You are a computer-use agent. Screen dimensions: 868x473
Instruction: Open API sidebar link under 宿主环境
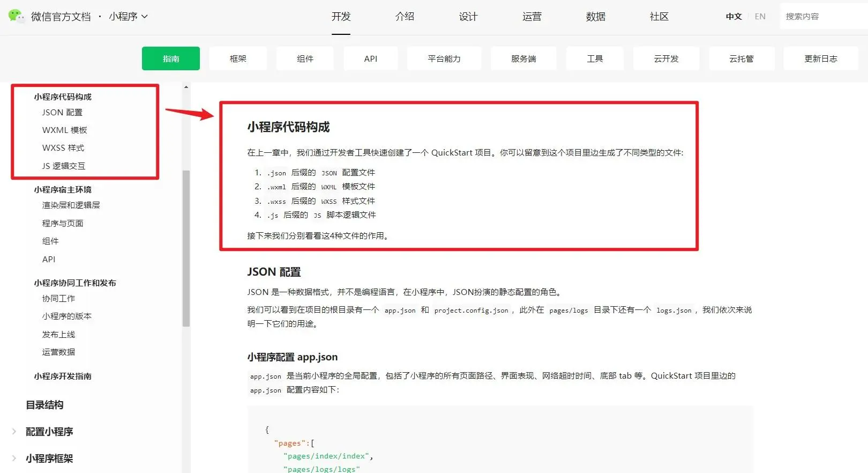click(x=49, y=259)
